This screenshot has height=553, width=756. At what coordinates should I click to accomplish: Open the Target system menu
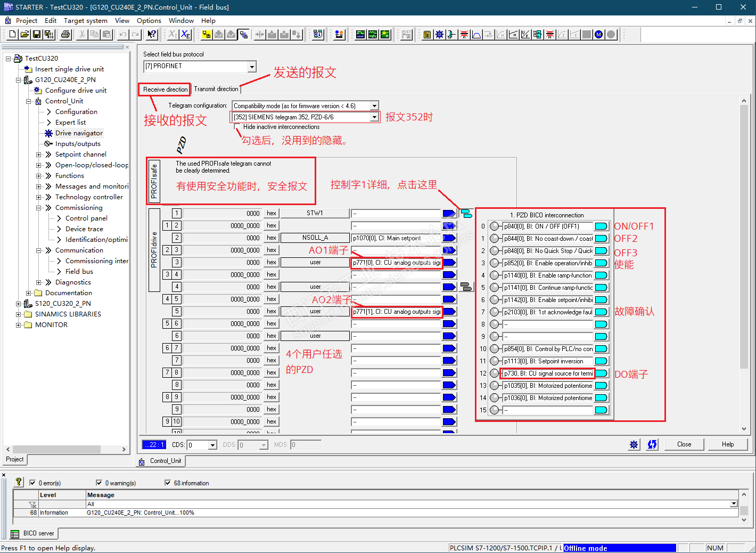86,21
